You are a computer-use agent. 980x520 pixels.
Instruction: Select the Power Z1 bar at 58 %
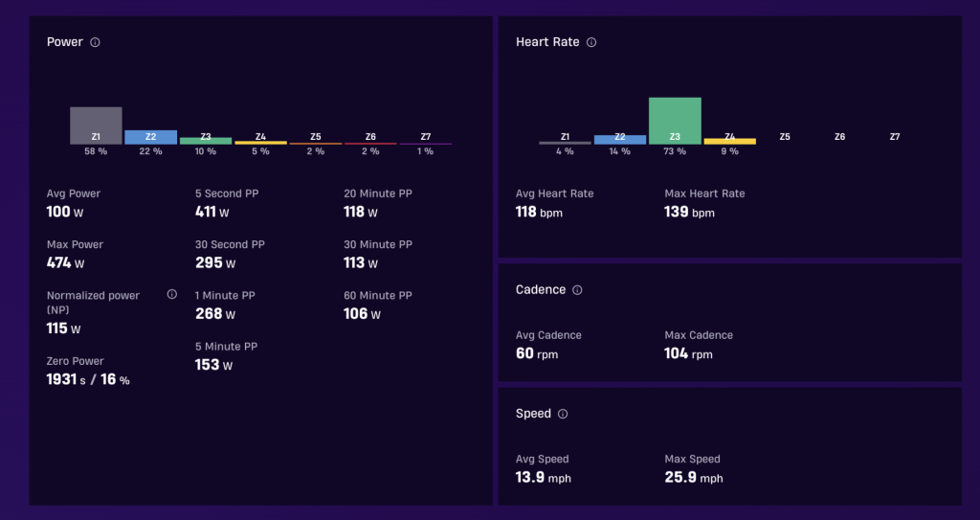click(96, 125)
